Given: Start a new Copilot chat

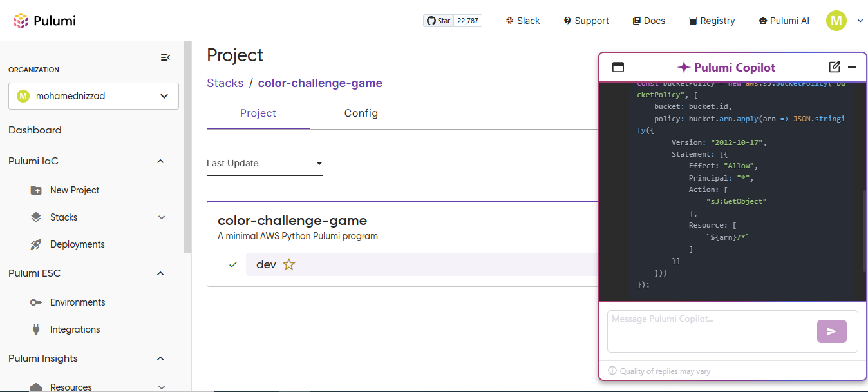Looking at the screenshot, I should tap(835, 67).
